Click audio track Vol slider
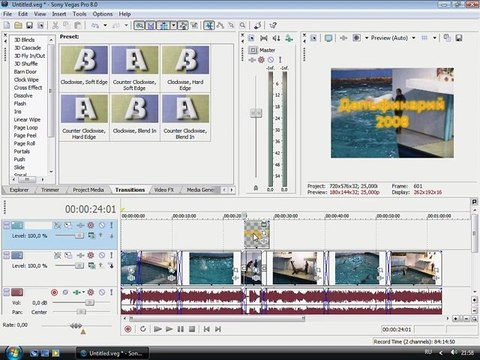This screenshot has height=360, width=480. point(90,303)
